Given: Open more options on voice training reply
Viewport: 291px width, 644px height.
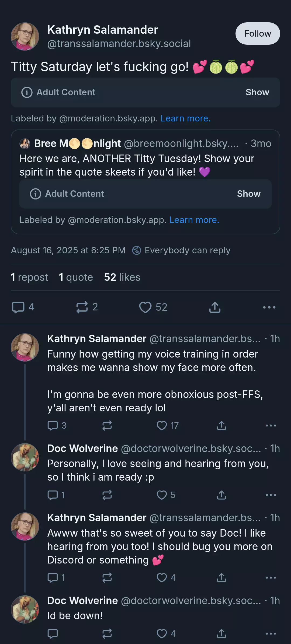Looking at the screenshot, I should coord(271,426).
